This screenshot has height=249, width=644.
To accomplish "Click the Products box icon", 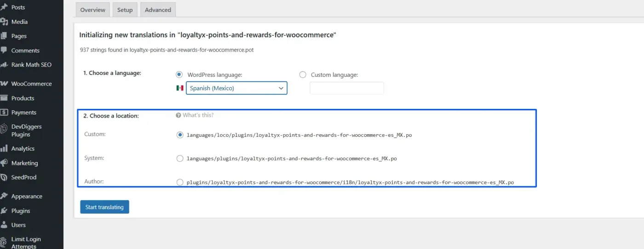I will click(x=4, y=98).
